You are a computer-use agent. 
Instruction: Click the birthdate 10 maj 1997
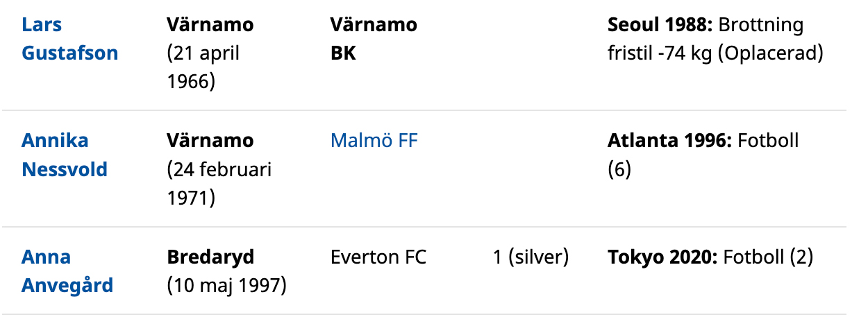(227, 285)
